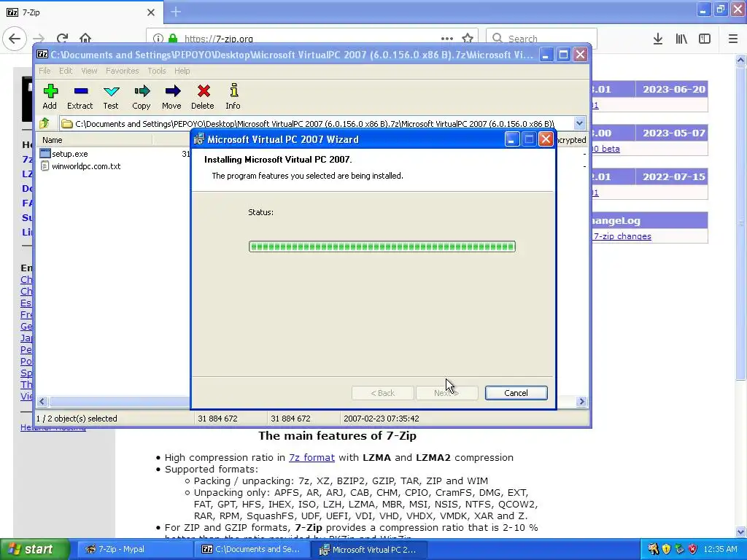747x560 pixels.
Task: Click the Add toolbar icon in 7-Zip
Action: pyautogui.click(x=50, y=97)
